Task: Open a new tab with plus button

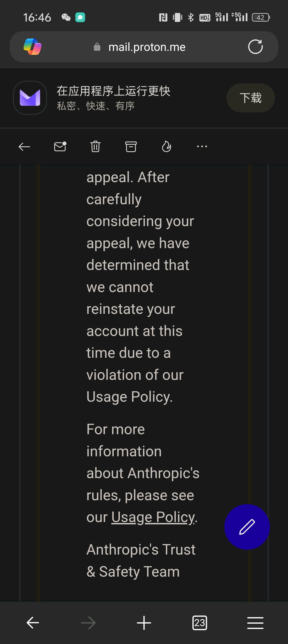Action: [144, 622]
